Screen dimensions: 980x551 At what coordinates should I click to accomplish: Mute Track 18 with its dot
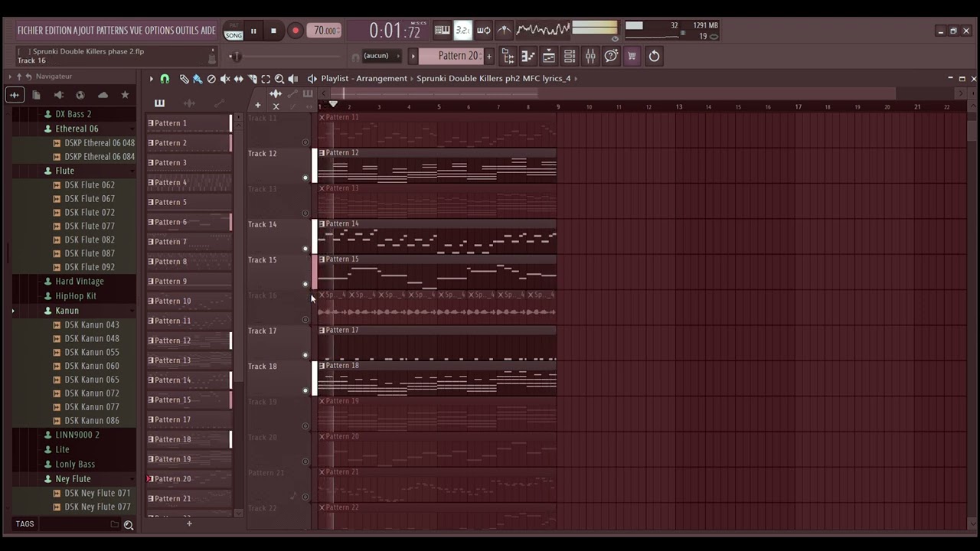tap(305, 391)
